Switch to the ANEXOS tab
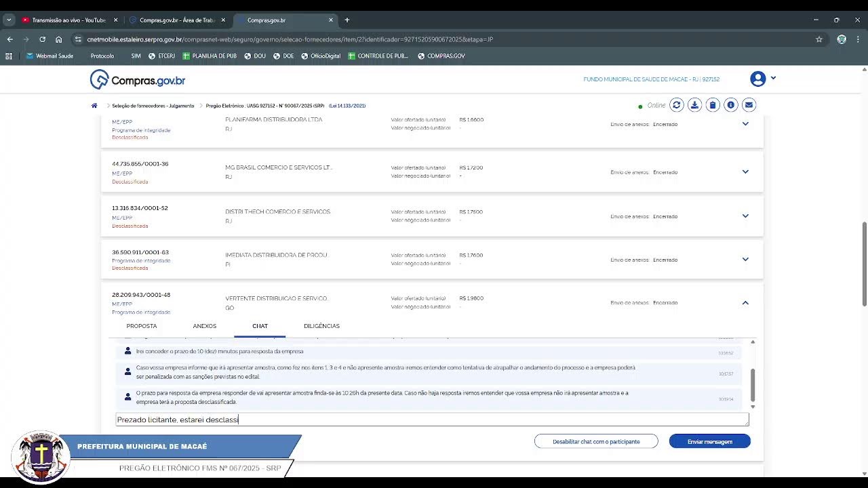868x488 pixels. (x=205, y=326)
